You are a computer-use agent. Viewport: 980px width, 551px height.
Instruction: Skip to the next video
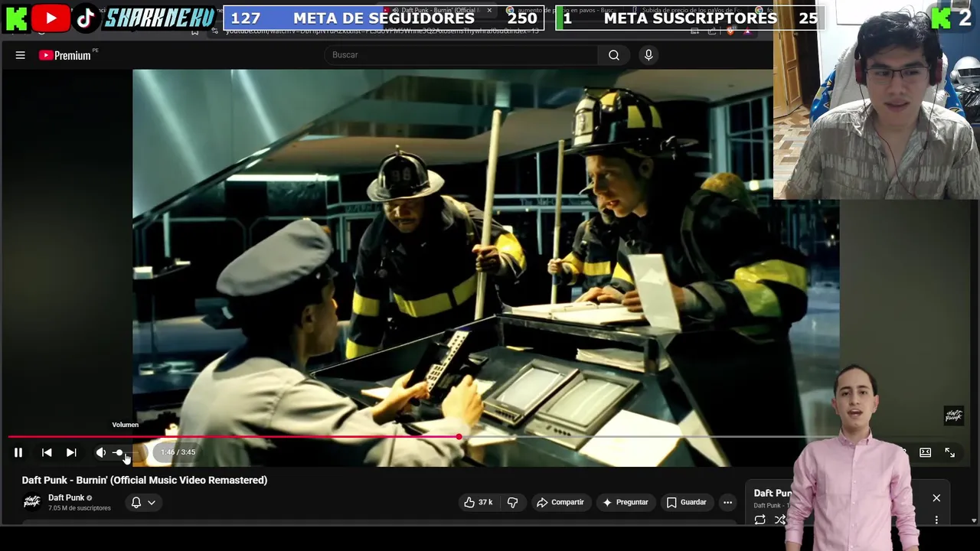[71, 452]
